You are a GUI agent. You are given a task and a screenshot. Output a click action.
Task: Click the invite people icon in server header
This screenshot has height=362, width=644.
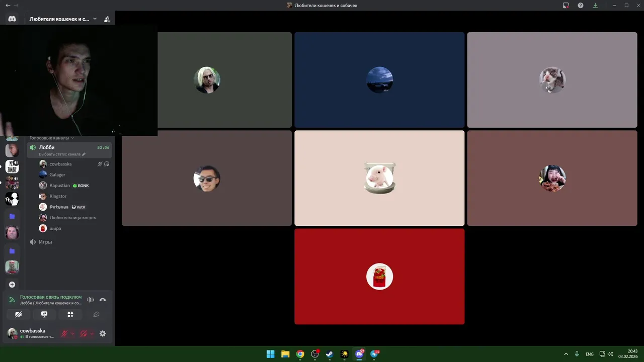pos(107,19)
